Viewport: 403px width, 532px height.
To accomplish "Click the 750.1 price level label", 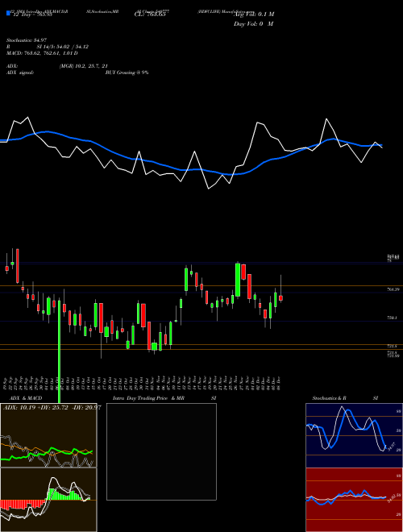I will (x=393, y=318).
